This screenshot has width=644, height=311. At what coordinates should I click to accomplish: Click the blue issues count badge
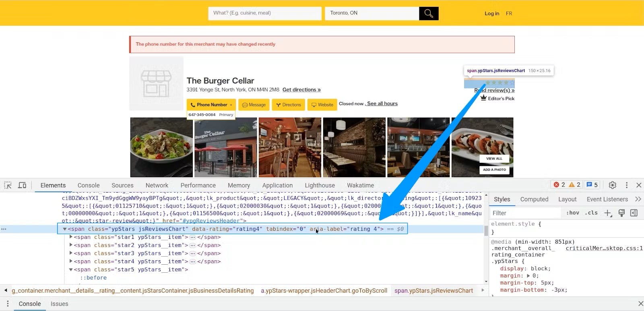pyautogui.click(x=592, y=185)
